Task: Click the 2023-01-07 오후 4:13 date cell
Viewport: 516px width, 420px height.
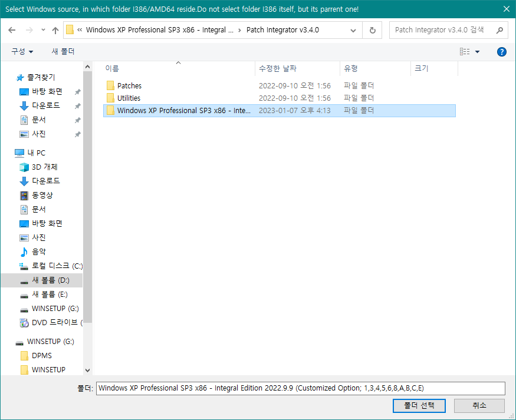Action: click(294, 110)
